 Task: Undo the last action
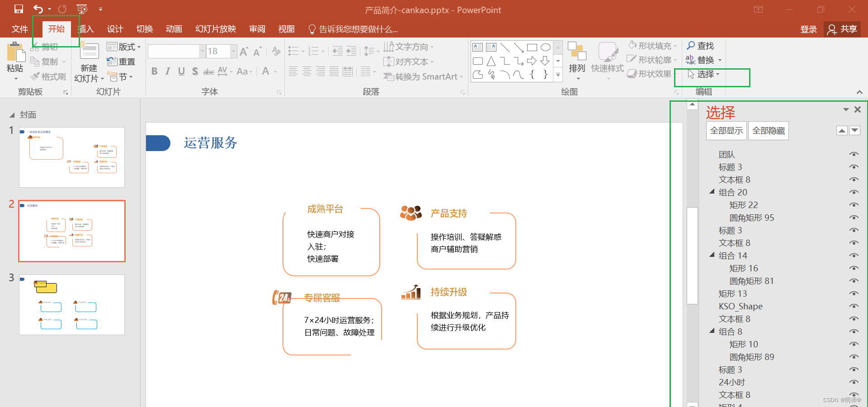(38, 9)
